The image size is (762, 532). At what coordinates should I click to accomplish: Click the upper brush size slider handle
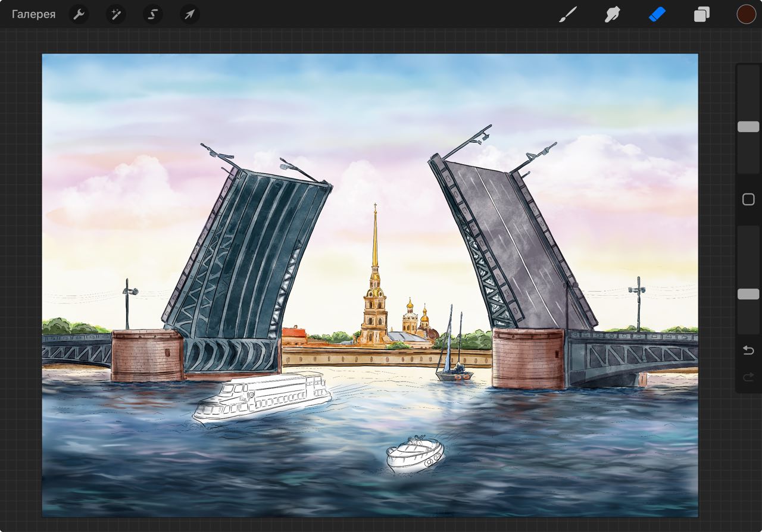pyautogui.click(x=748, y=127)
